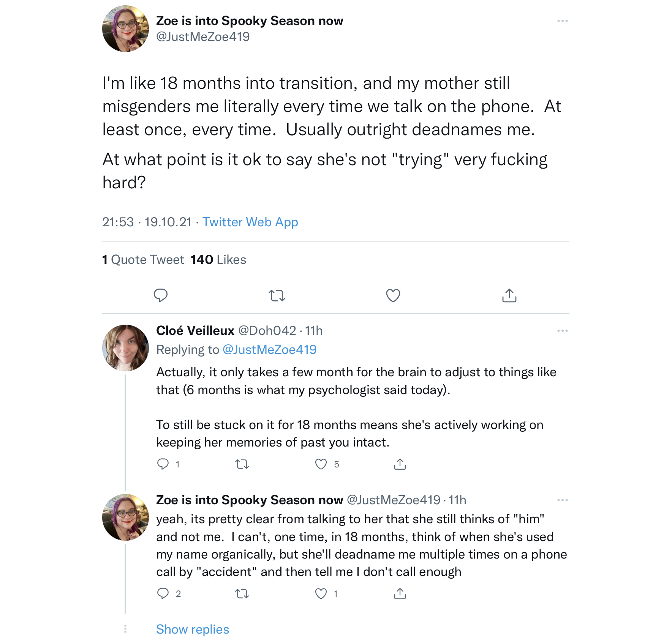Screen dimensions: 672x644
Task: Expand thread with Show replies
Action: [193, 629]
